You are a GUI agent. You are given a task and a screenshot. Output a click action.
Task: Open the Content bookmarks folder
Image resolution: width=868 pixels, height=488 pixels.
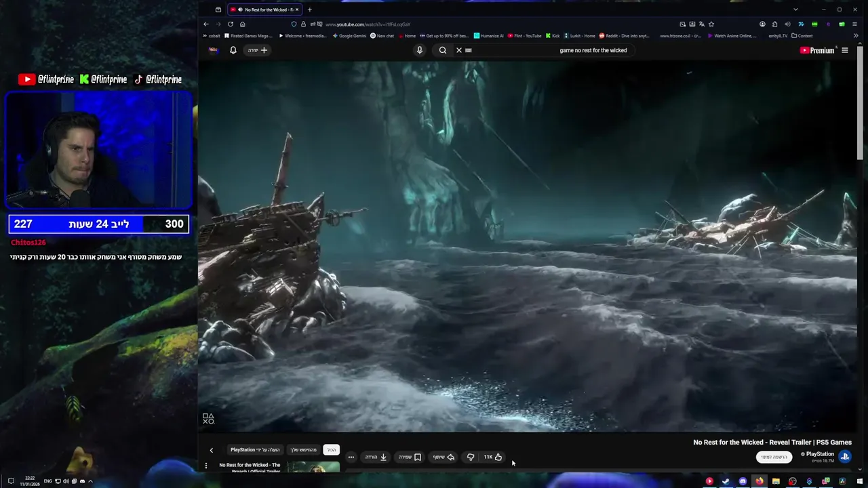click(802, 36)
